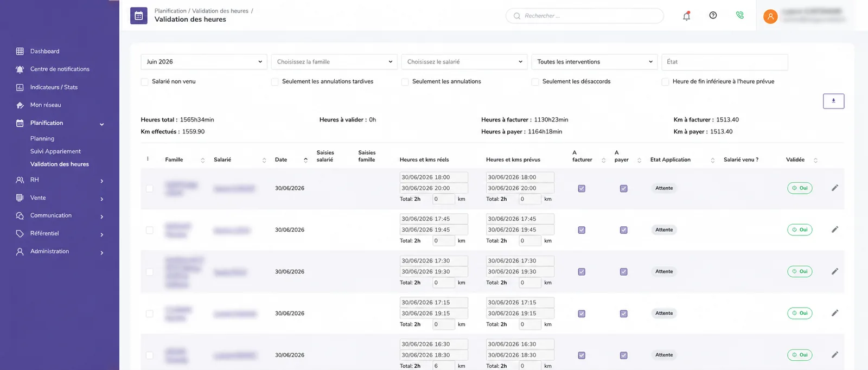Edit the 30/06/2026 16:30 row pencil

tap(835, 355)
